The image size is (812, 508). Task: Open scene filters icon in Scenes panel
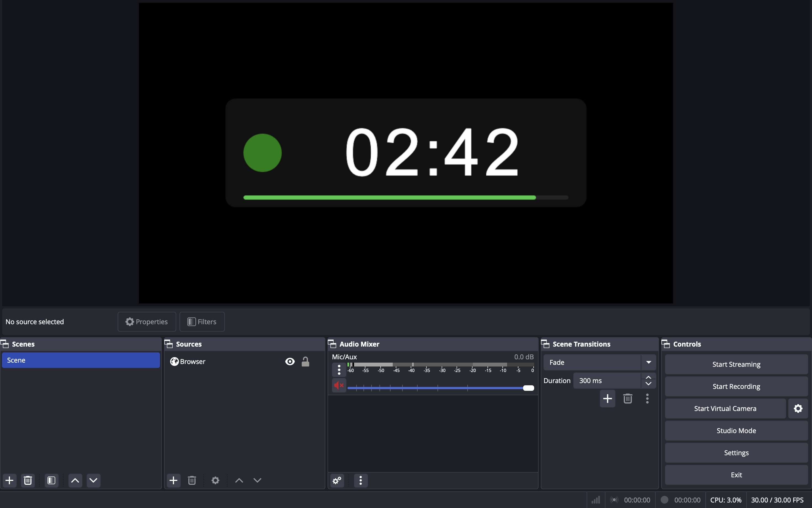pos(51,480)
